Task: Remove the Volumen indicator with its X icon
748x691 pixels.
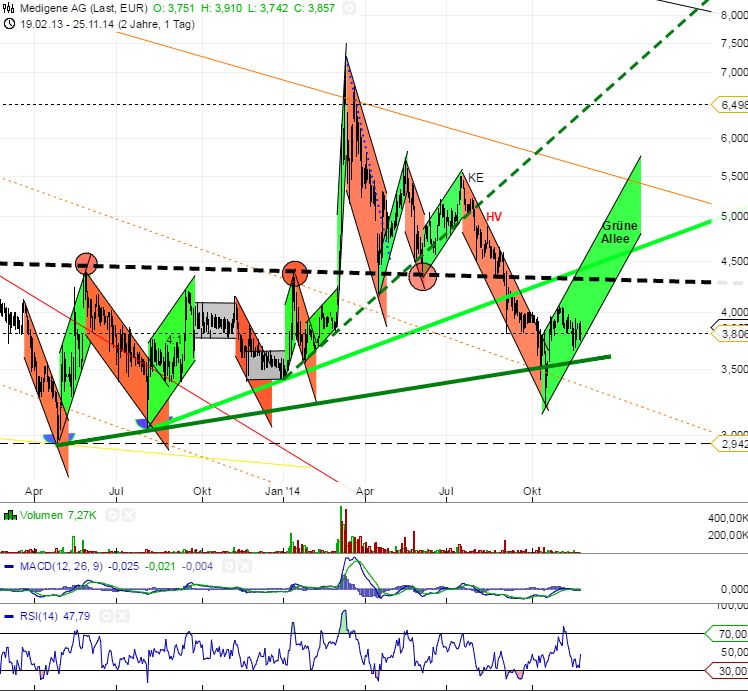Action: click(x=128, y=515)
